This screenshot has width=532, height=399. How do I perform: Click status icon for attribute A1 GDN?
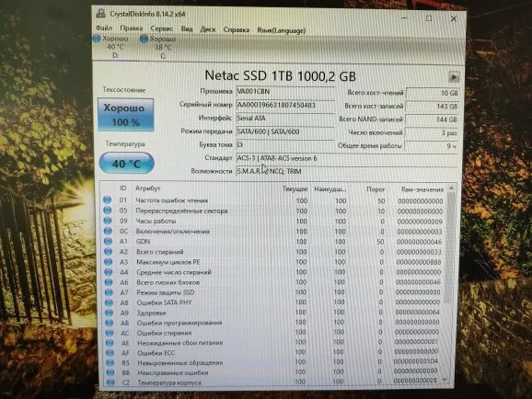coord(108,242)
